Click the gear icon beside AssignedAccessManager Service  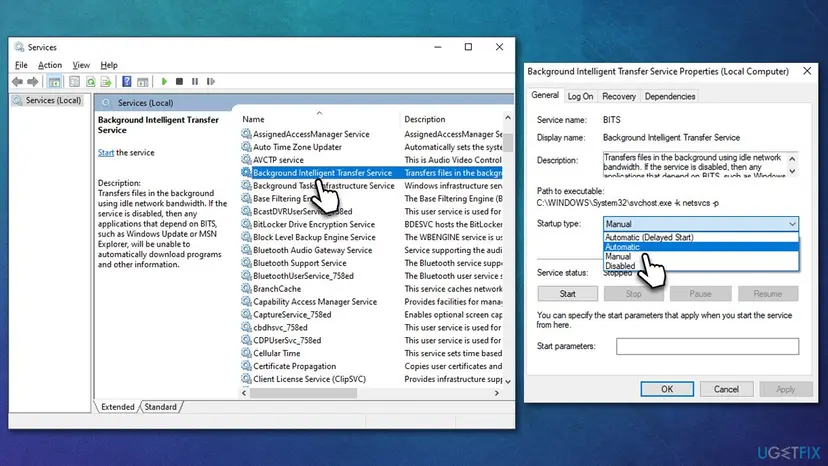point(246,134)
